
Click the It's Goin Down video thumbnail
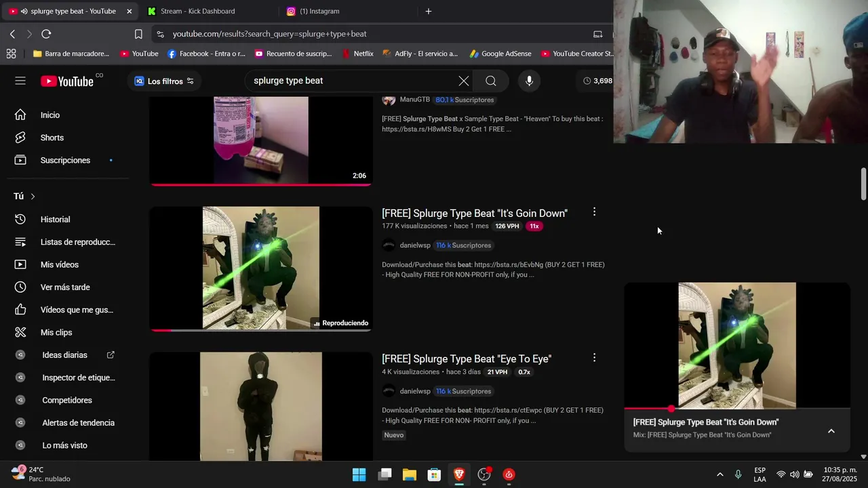coord(261,269)
